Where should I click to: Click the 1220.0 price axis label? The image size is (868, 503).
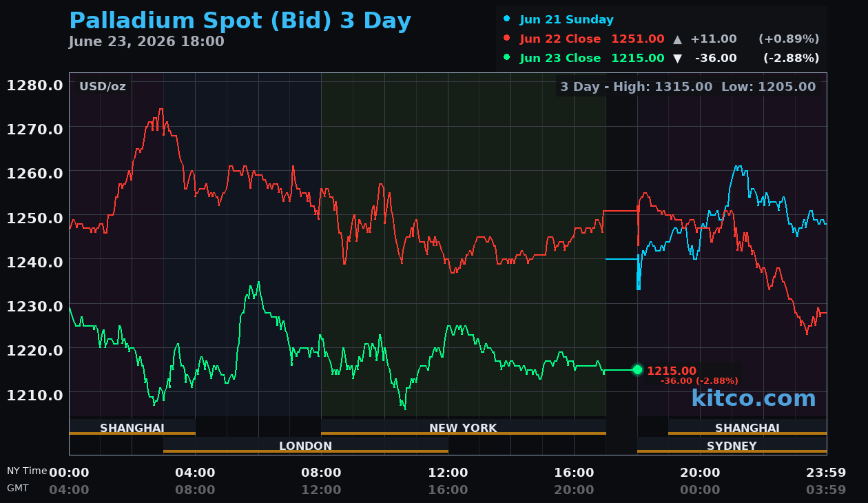(35, 350)
